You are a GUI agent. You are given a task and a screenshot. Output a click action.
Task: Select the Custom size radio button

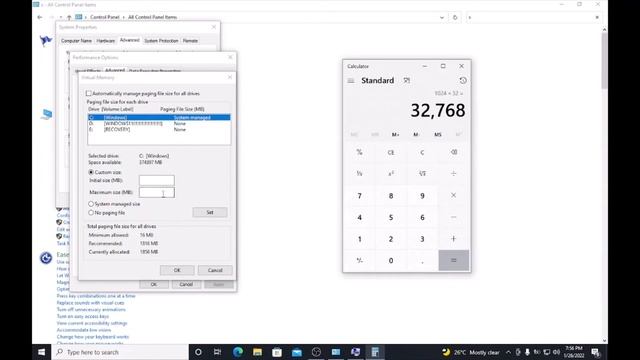(91, 172)
